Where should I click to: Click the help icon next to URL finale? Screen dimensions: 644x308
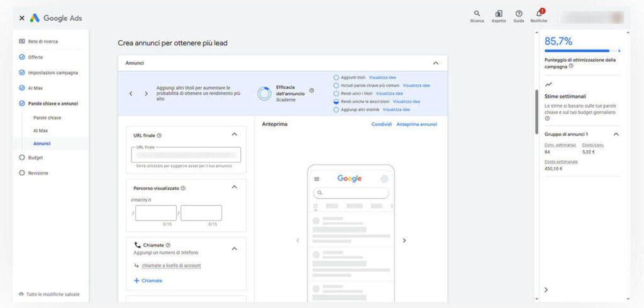159,135
